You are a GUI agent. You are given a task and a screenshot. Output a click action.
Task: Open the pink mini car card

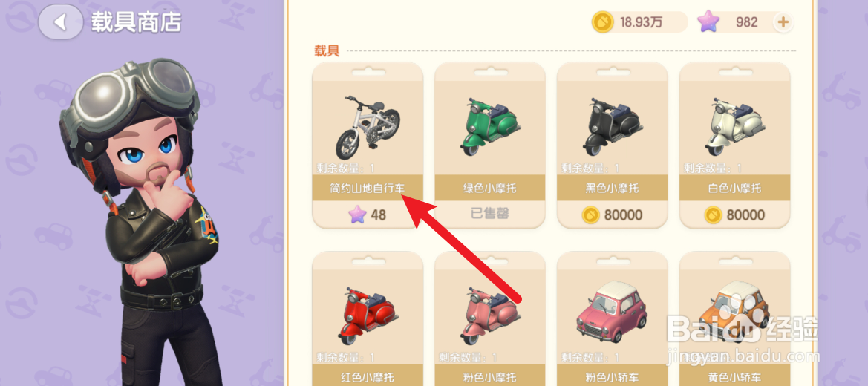[613, 318]
